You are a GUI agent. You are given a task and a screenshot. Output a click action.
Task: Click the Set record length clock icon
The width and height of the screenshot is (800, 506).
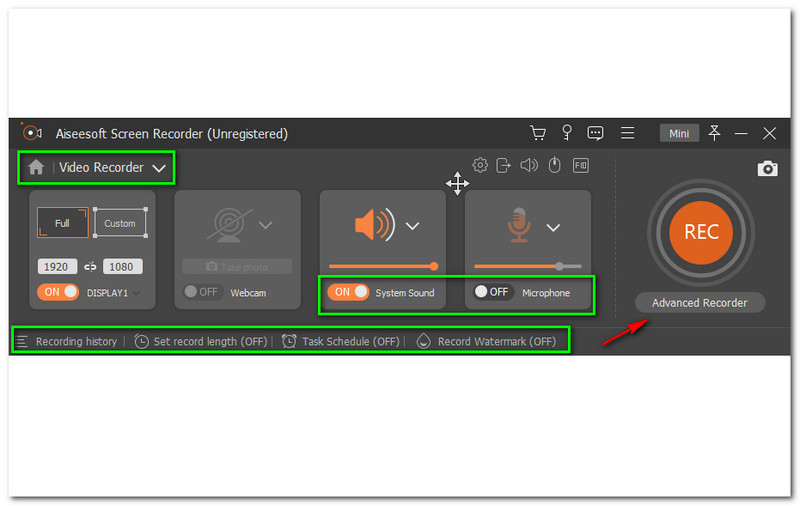tap(141, 341)
